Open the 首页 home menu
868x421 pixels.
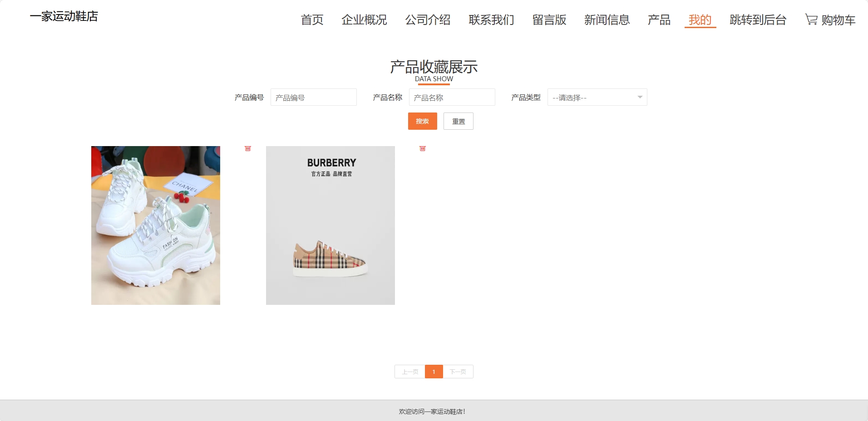point(312,20)
